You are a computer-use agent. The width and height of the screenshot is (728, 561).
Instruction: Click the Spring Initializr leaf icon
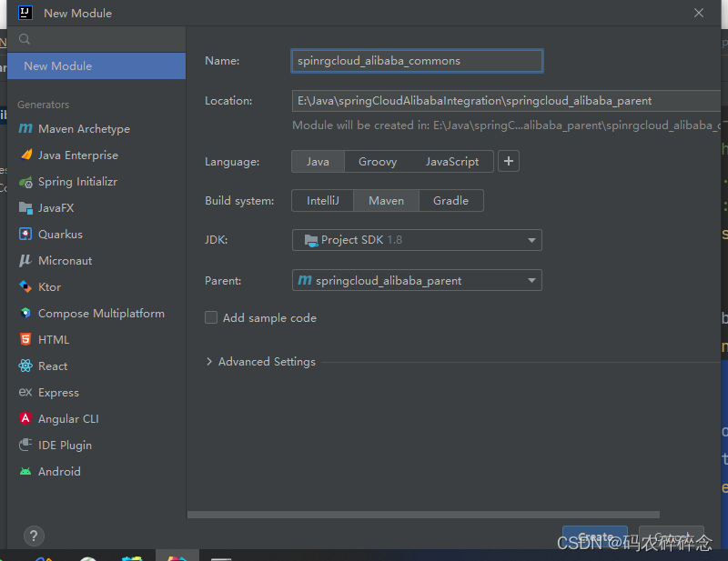tap(25, 182)
